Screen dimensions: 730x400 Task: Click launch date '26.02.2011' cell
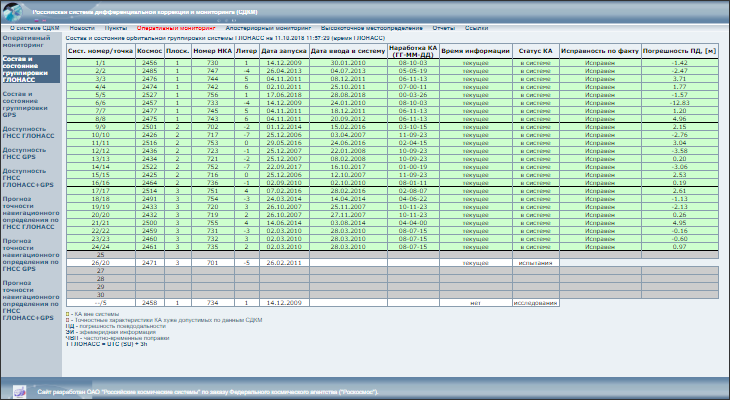pos(284,263)
